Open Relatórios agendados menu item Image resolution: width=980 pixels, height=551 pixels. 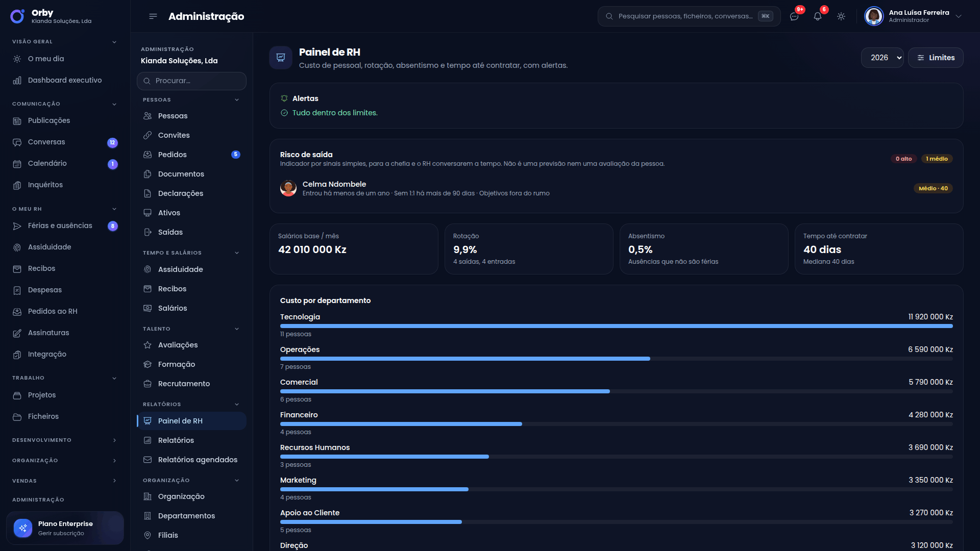click(191, 460)
